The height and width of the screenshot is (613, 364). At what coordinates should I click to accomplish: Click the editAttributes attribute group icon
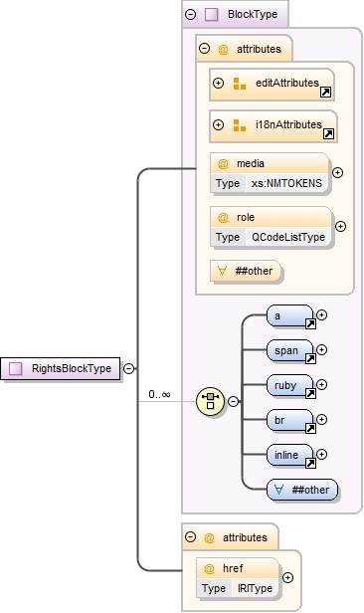click(x=239, y=84)
